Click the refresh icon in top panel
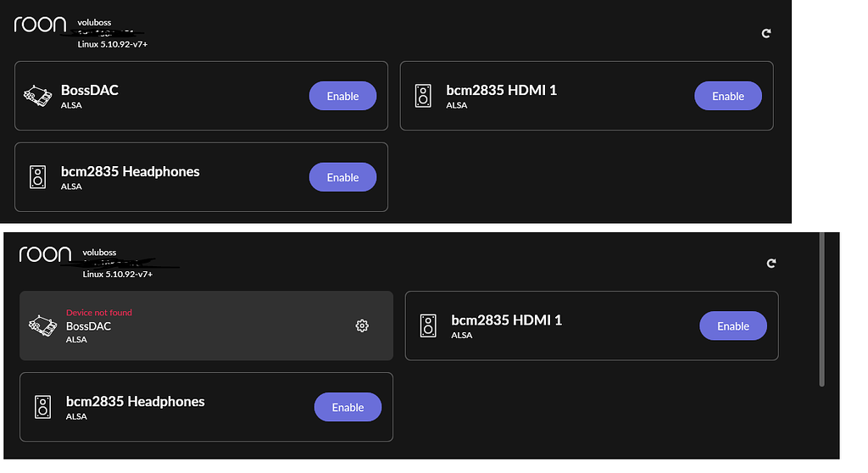Screen dimensions: 868x473 [x=766, y=34]
